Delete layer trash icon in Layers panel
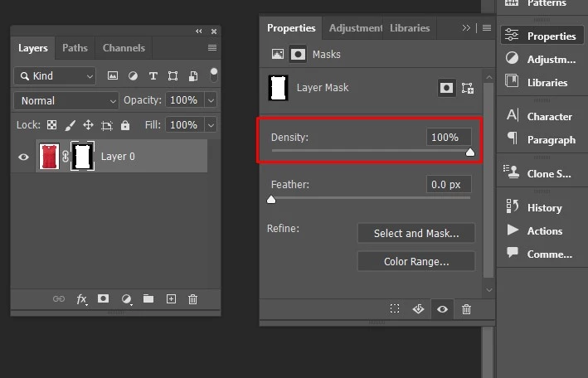 coord(192,299)
